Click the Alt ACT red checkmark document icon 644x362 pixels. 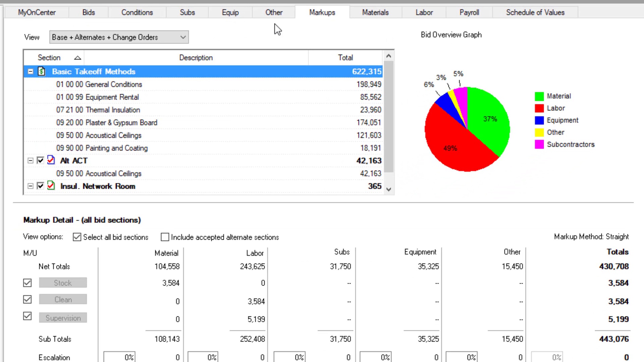pyautogui.click(x=51, y=160)
